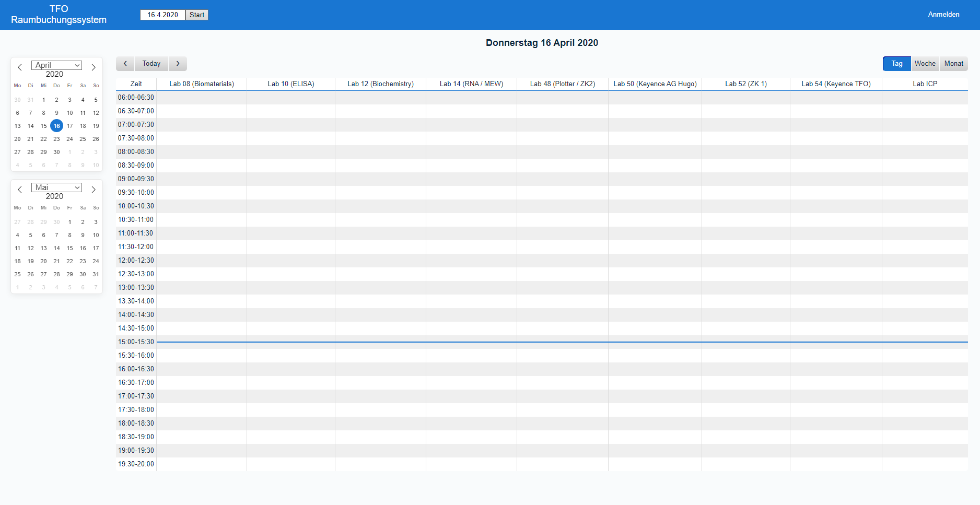The width and height of the screenshot is (980, 505).
Task: Select April 17 in the mini calendar
Action: coord(69,126)
